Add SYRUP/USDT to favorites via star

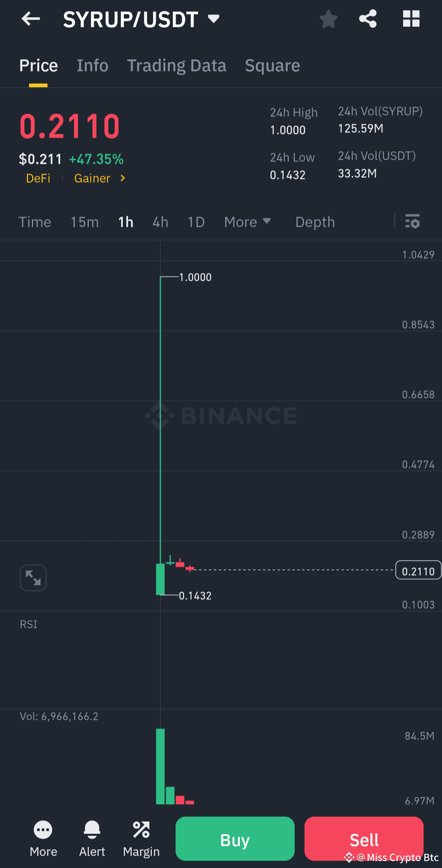coord(328,19)
